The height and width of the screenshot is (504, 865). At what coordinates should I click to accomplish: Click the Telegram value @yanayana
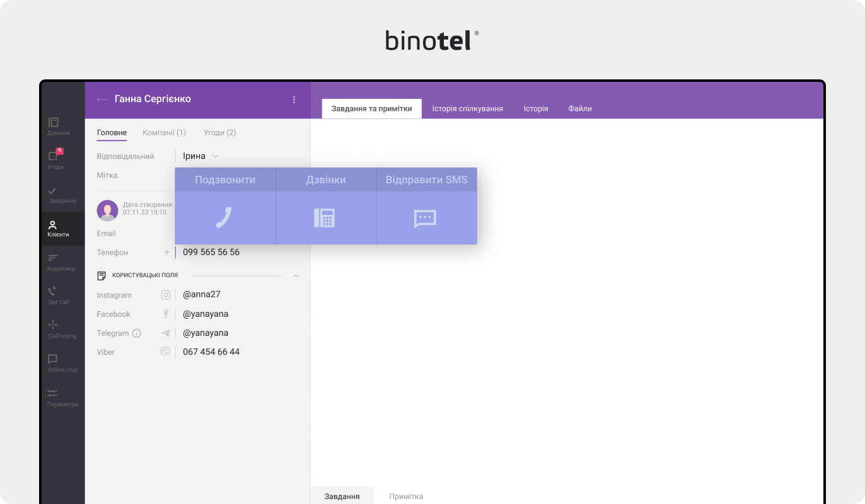coord(206,333)
